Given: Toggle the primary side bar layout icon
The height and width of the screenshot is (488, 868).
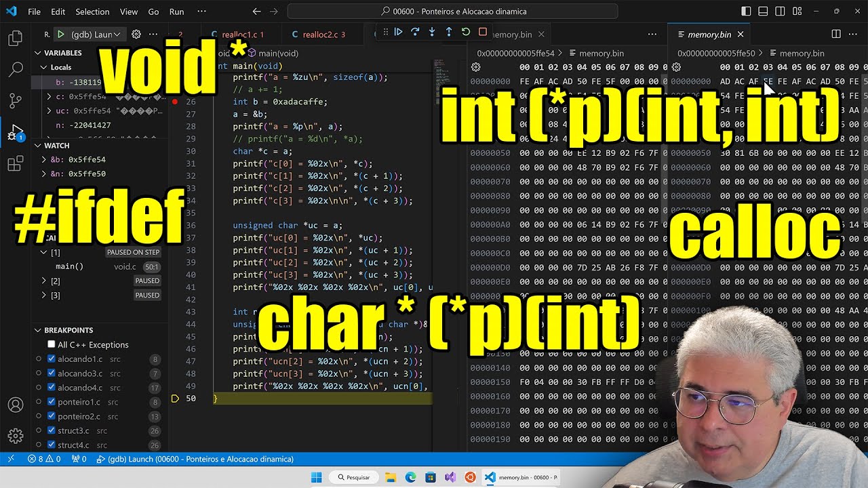Looking at the screenshot, I should point(746,12).
